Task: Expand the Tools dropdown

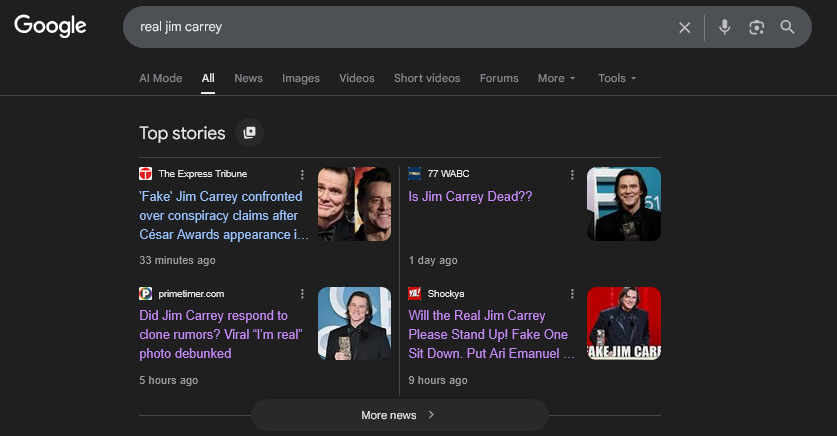Action: [616, 78]
